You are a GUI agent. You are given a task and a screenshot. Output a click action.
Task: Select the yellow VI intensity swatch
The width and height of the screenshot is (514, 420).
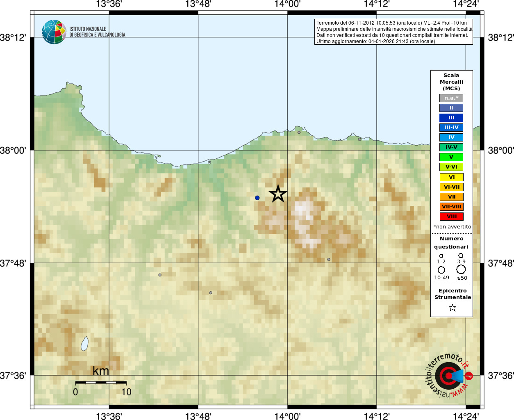[451, 177]
